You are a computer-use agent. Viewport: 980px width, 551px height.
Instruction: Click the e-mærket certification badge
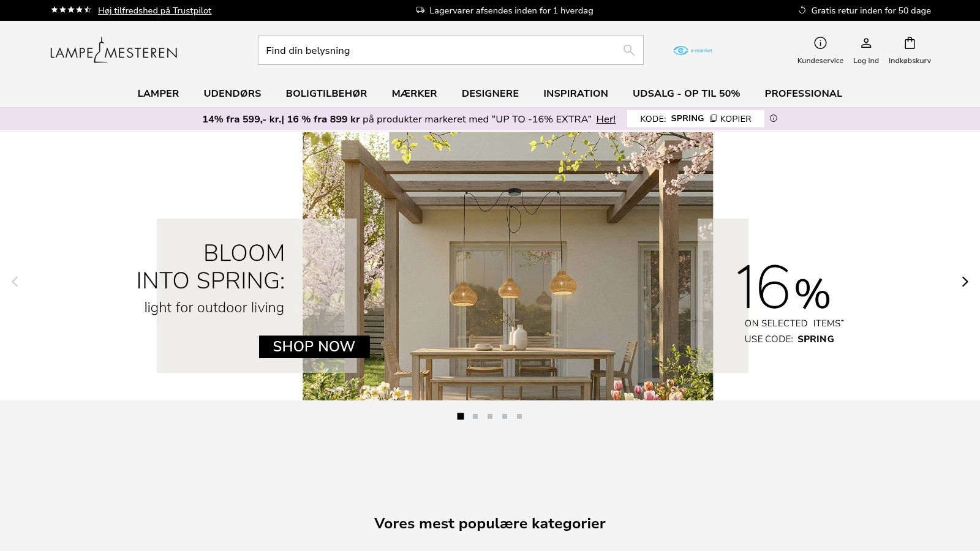pos(693,50)
